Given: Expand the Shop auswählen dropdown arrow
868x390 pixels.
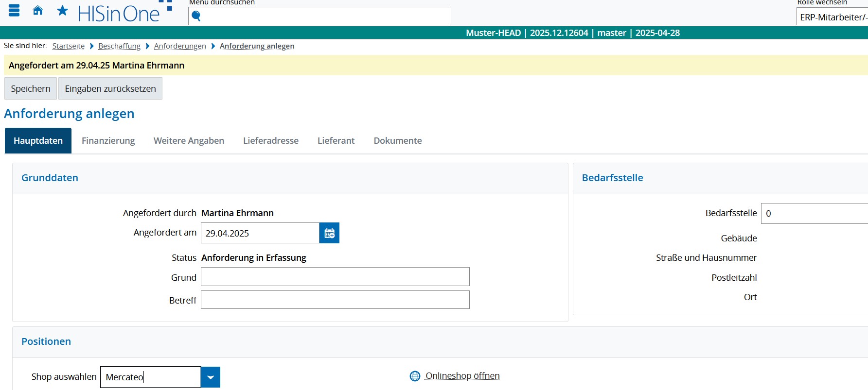Looking at the screenshot, I should (211, 377).
